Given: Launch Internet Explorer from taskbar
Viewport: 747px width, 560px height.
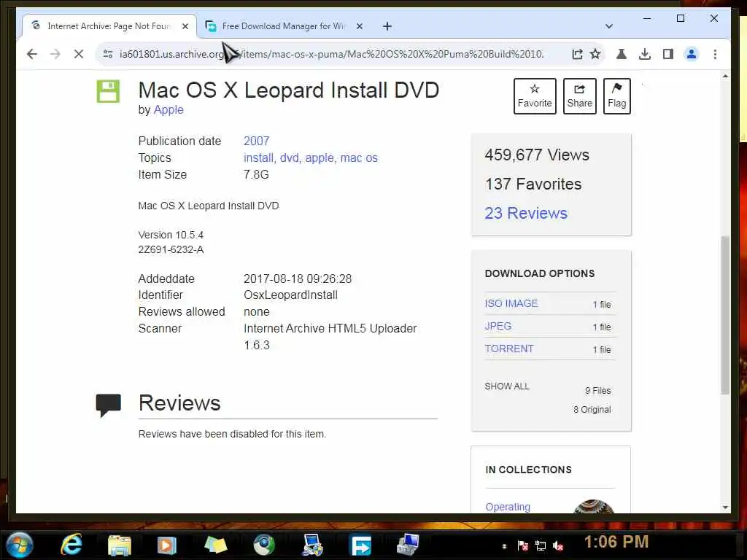Looking at the screenshot, I should click(x=72, y=544).
